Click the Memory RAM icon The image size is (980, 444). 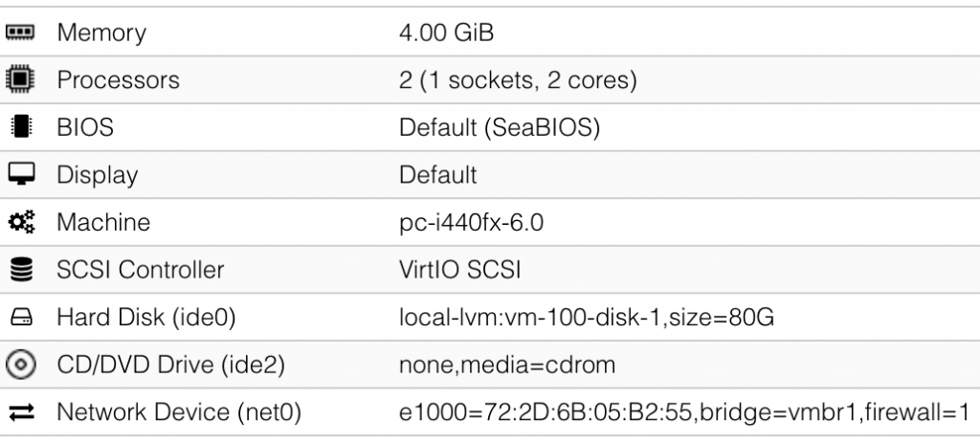click(x=21, y=32)
